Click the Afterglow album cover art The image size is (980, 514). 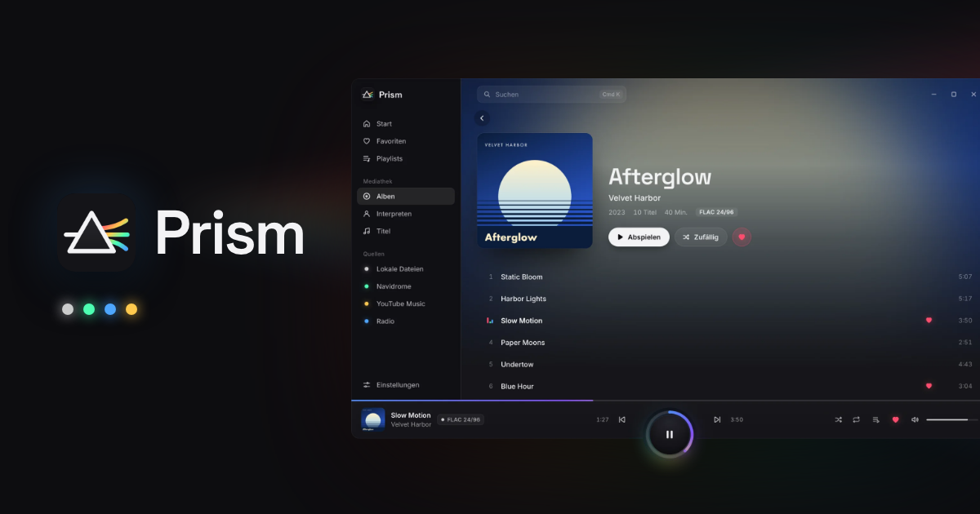coord(535,191)
